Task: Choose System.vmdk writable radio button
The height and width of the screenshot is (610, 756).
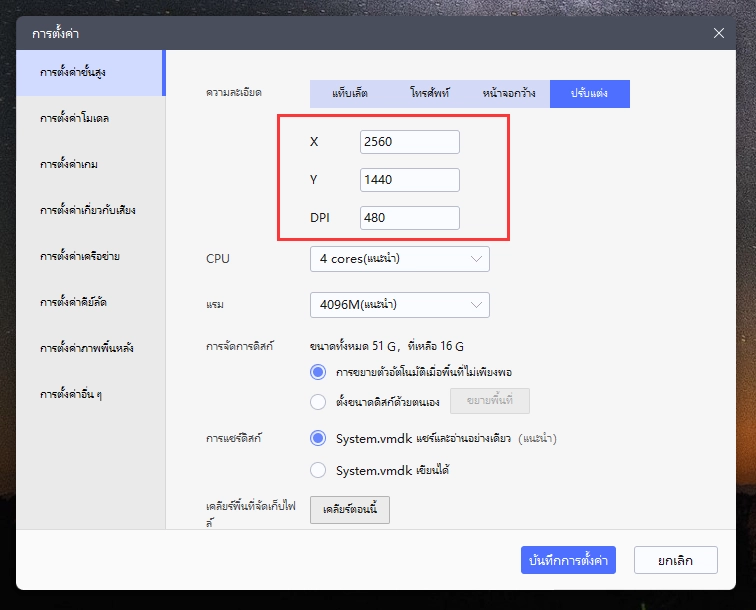Action: [x=319, y=470]
